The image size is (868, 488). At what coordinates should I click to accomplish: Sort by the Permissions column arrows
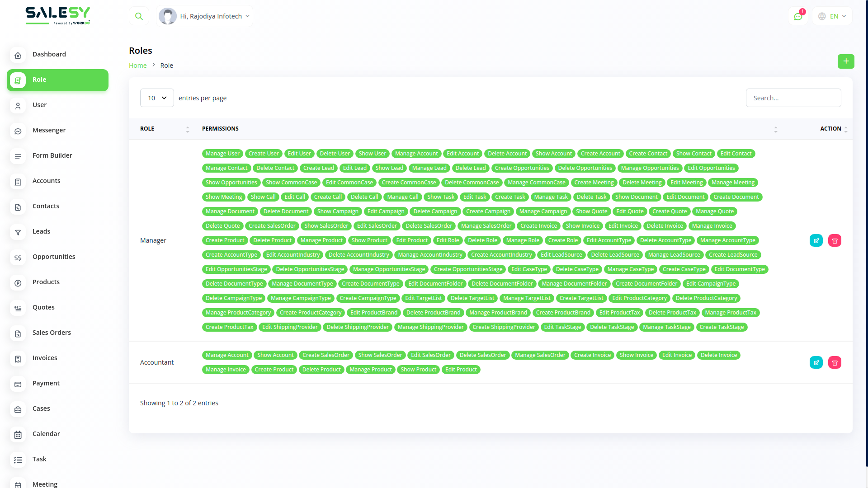coord(775,129)
